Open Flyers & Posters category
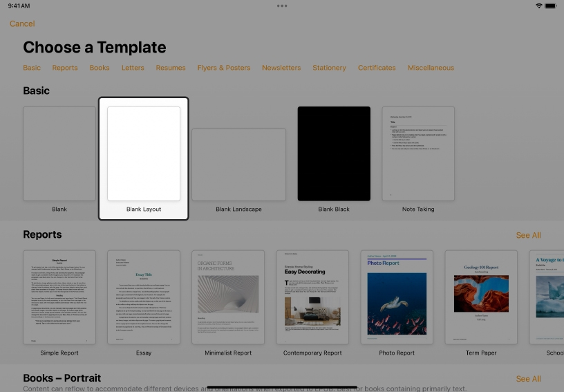The image size is (564, 392). point(224,68)
